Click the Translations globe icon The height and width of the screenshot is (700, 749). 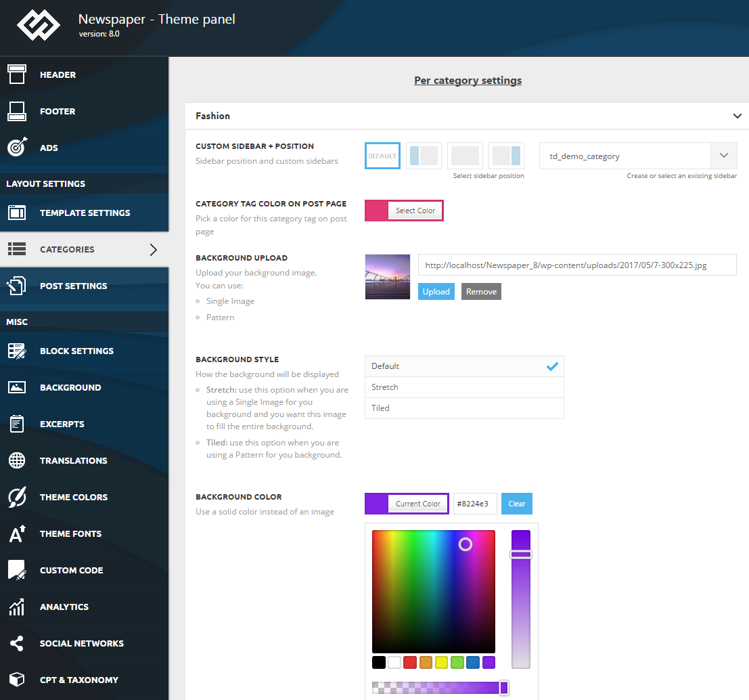[17, 460]
